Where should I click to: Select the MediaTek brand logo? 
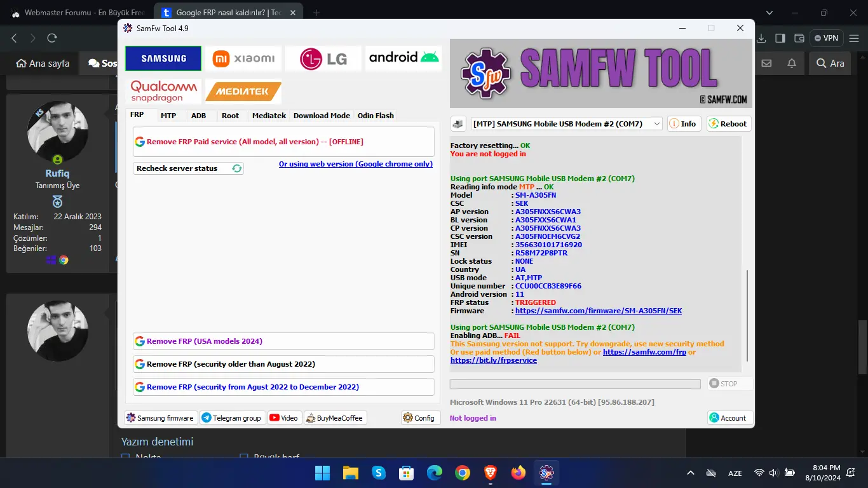[x=243, y=91]
